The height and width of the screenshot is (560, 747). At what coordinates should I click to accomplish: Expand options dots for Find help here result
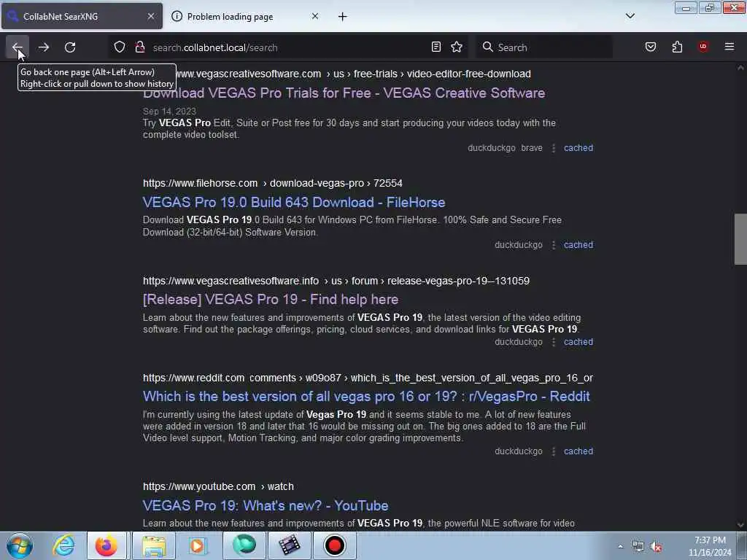point(554,342)
